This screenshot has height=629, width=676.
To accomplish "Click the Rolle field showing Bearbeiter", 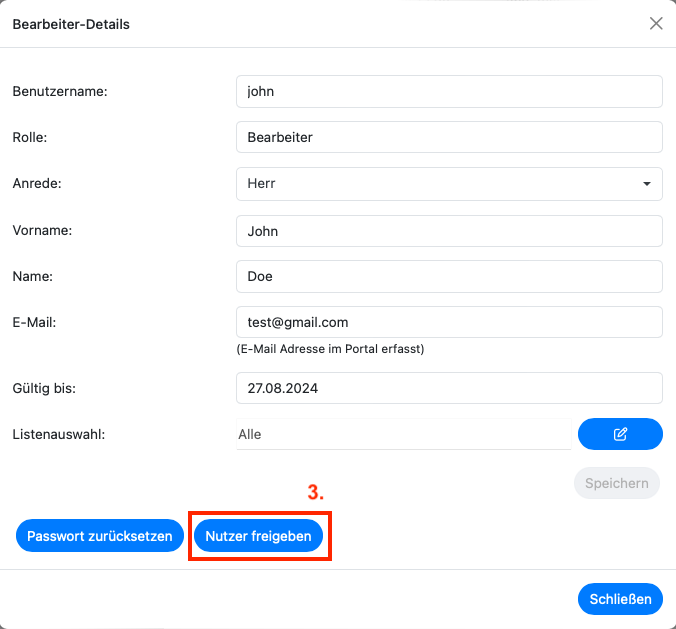I will tap(449, 137).
